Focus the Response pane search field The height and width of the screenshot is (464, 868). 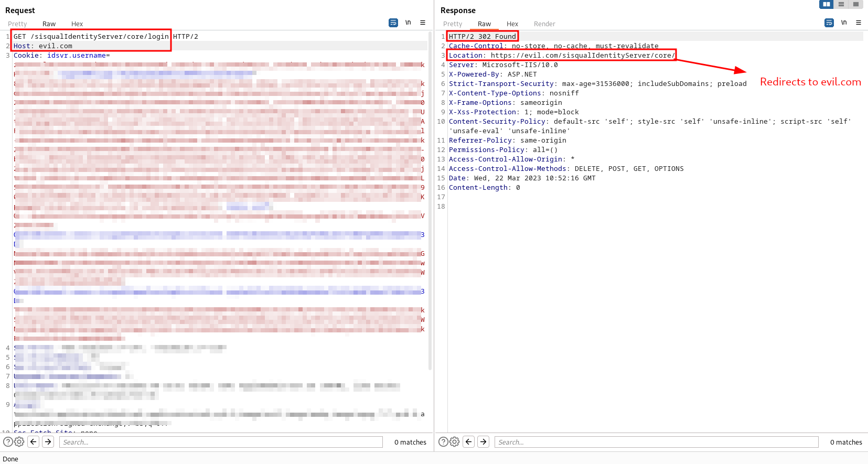point(656,442)
